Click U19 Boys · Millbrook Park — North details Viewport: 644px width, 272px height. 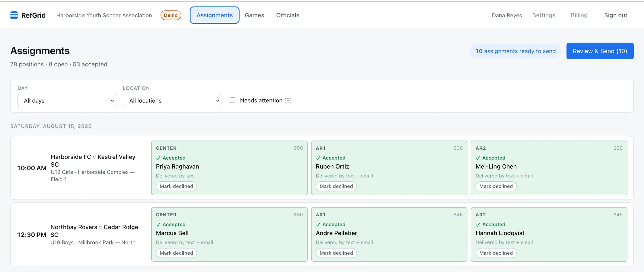[93, 242]
